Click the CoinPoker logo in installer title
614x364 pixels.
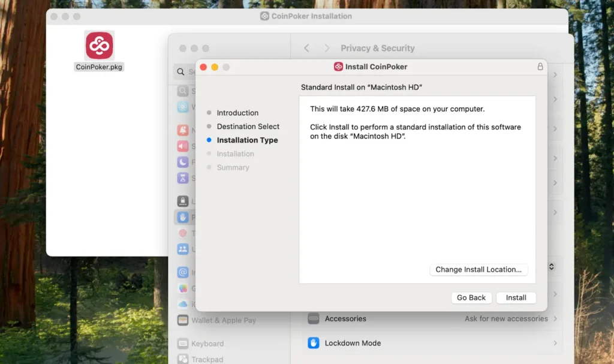[x=339, y=67]
